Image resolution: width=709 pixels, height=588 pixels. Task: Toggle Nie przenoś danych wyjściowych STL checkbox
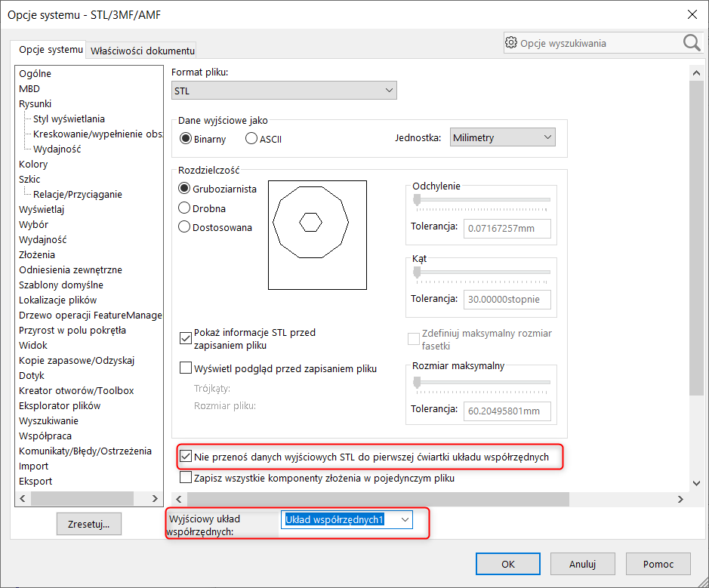coord(186,457)
